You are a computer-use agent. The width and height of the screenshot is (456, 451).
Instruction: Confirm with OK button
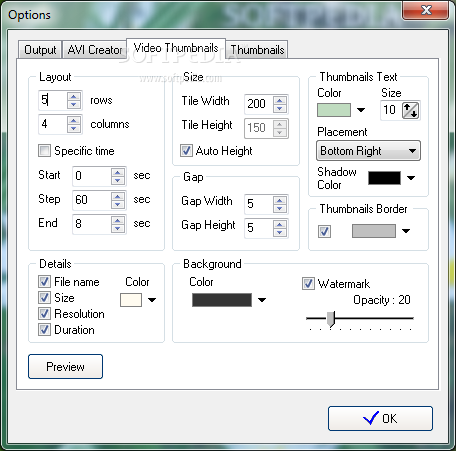click(380, 418)
